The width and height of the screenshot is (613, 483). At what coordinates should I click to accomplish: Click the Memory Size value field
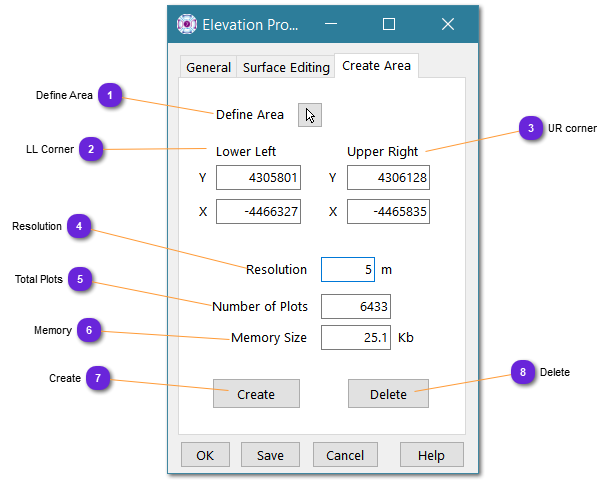click(x=355, y=337)
